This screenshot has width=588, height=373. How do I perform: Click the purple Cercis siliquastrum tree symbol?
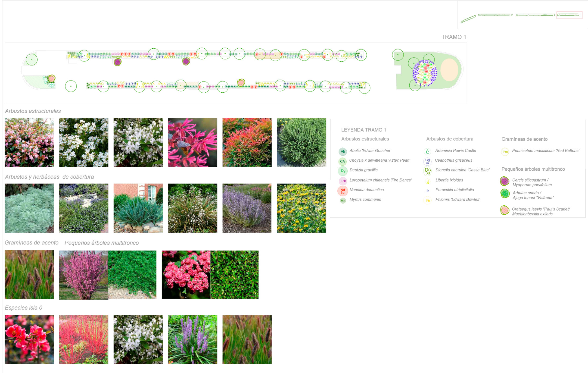pos(505,181)
